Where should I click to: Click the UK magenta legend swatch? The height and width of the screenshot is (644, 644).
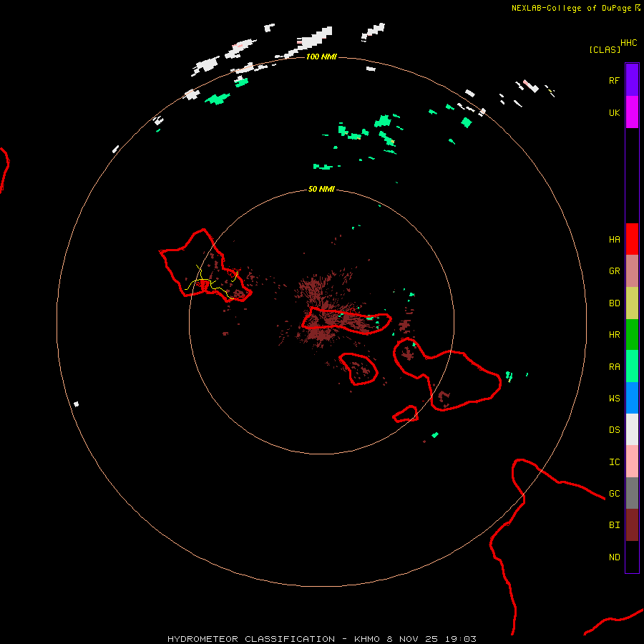tap(632, 112)
